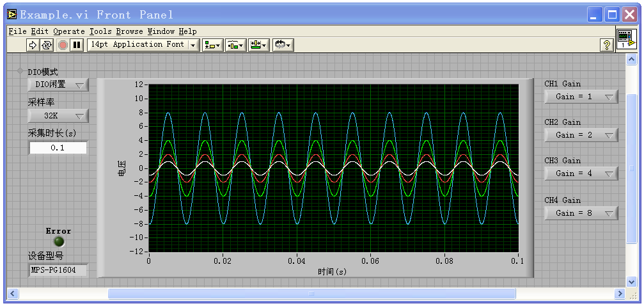
Task: Open the Operate menu
Action: pyautogui.click(x=68, y=31)
